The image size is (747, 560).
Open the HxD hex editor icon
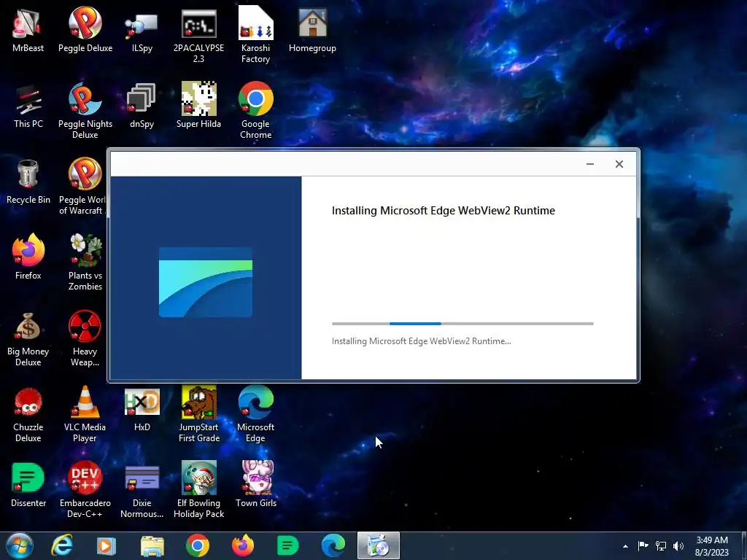click(142, 408)
